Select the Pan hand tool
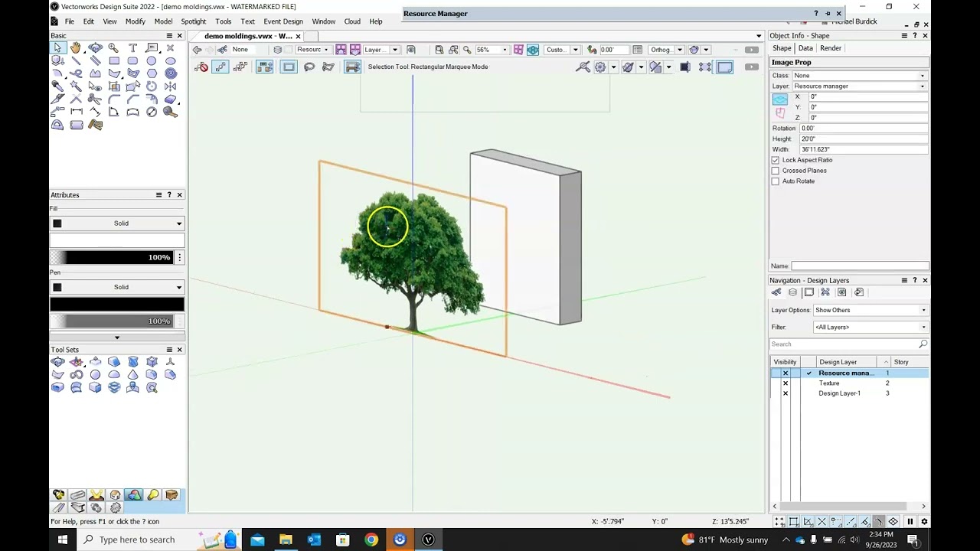Image resolution: width=980 pixels, height=551 pixels. 76,47
